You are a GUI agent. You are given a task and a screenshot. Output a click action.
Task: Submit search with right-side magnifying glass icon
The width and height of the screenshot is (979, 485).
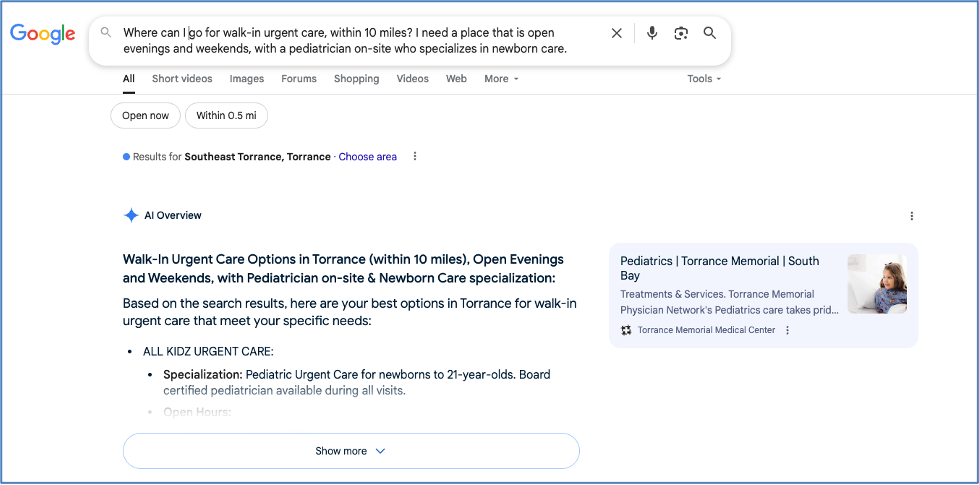pos(709,33)
